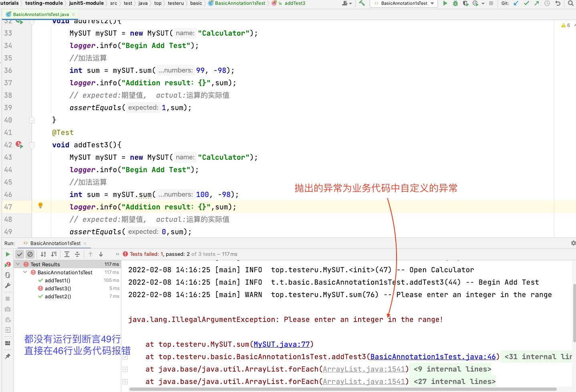Show Git history clock icon
576x392 pixels.
click(x=547, y=3)
